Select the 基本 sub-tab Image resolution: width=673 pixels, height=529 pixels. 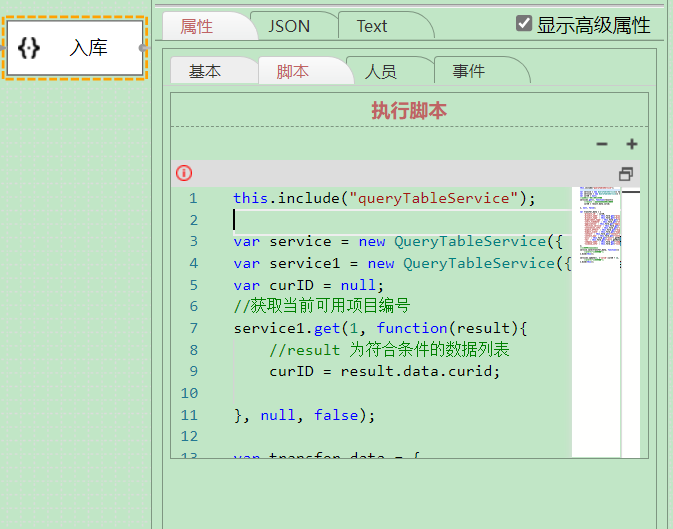[x=205, y=71]
